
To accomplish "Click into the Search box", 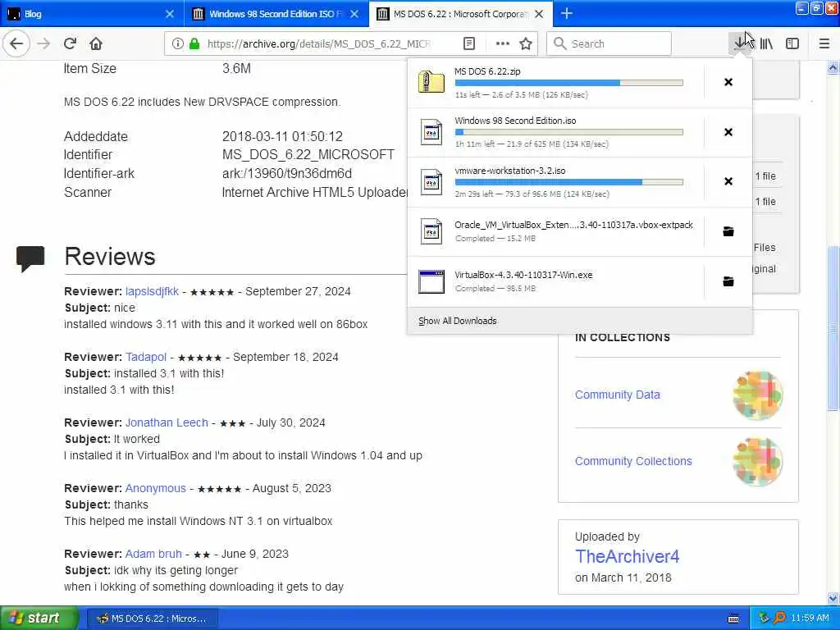I will [609, 43].
